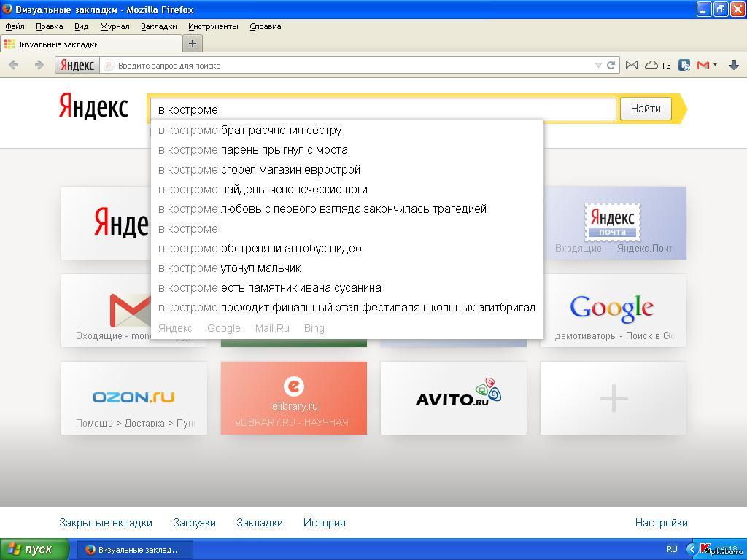Select suggestion 'сгорел магазин еврострой'

click(x=347, y=169)
